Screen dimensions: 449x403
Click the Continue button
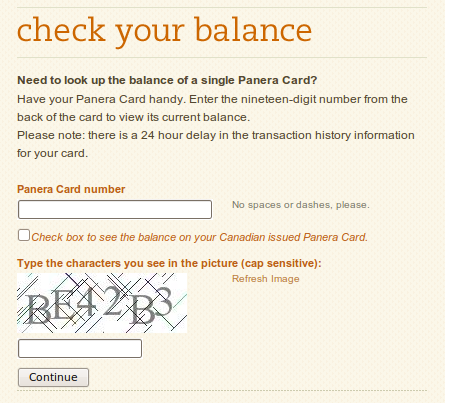(x=53, y=377)
